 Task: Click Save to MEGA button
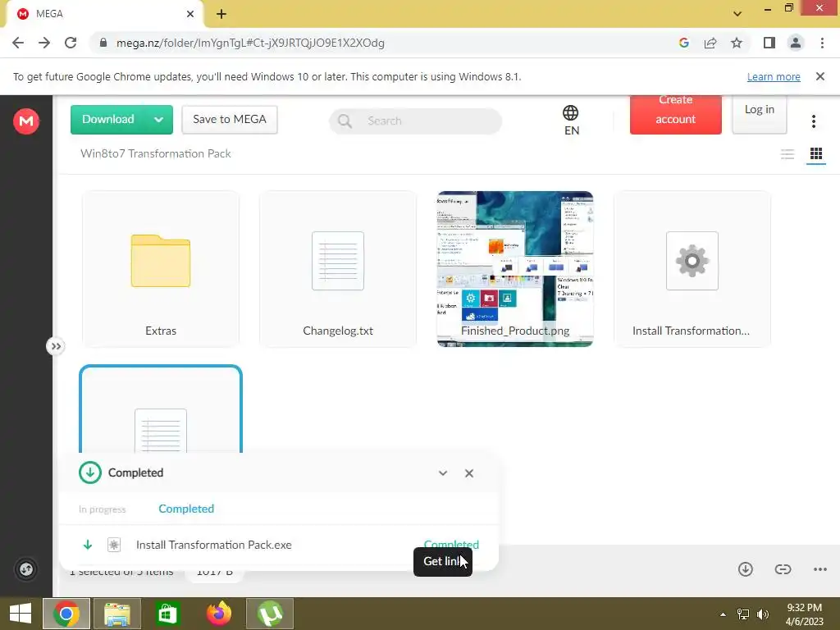230,120
